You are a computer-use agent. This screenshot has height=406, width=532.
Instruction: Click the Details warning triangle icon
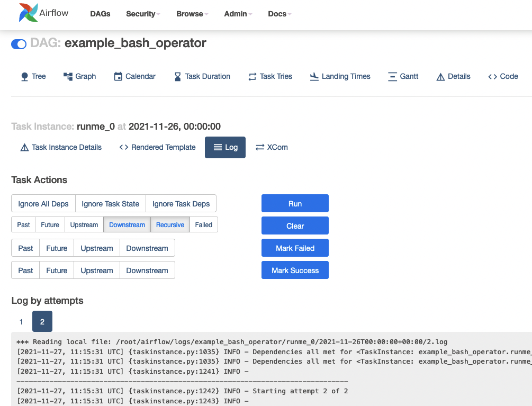[440, 77]
